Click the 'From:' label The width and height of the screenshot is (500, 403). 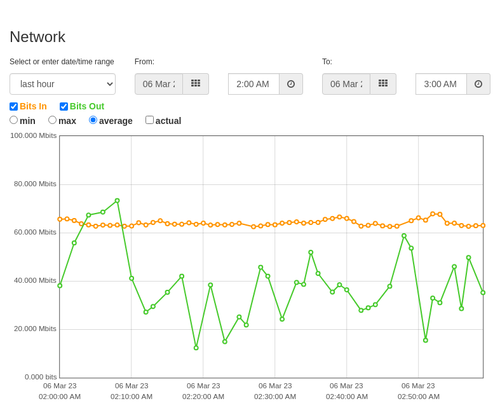[x=144, y=62]
